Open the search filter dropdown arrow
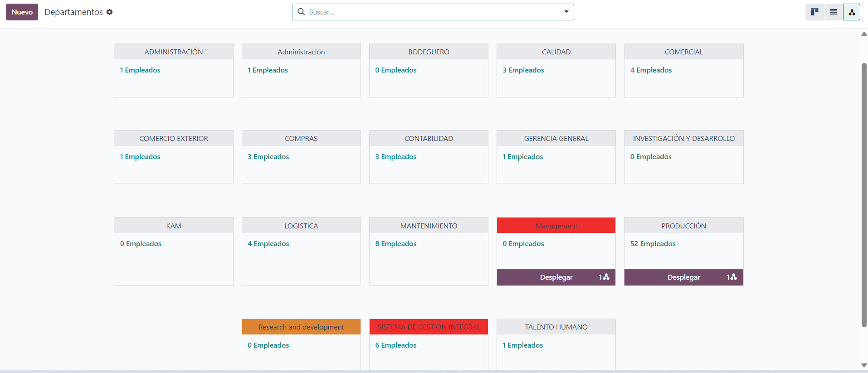The image size is (868, 373). tap(566, 12)
